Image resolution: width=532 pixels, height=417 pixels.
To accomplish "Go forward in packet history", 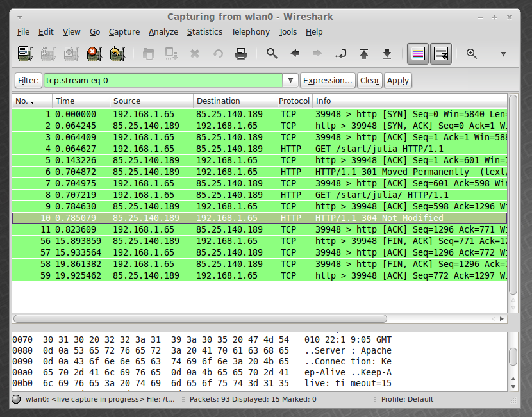I will [x=317, y=53].
